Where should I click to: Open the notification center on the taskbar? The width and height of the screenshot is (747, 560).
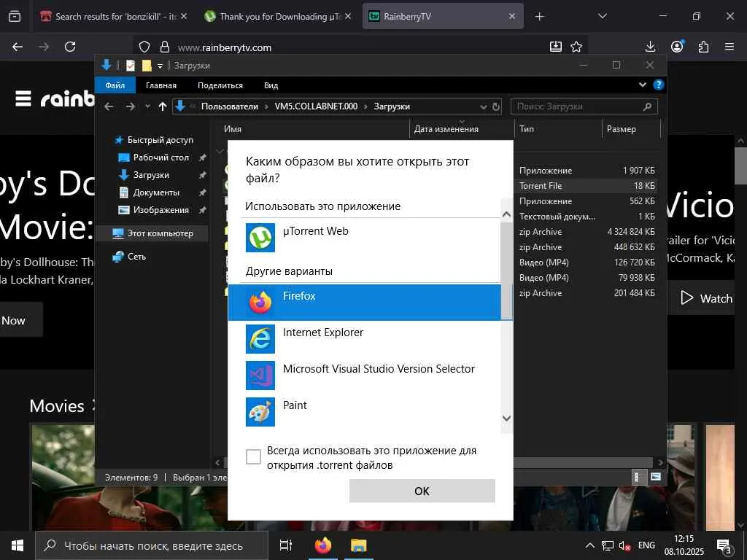click(724, 546)
